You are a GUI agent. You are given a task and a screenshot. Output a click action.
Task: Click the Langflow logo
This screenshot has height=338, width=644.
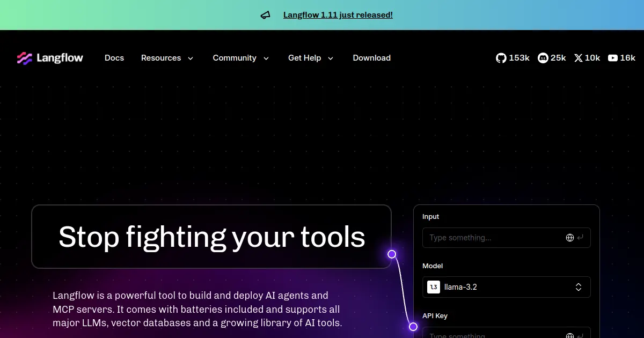(50, 58)
